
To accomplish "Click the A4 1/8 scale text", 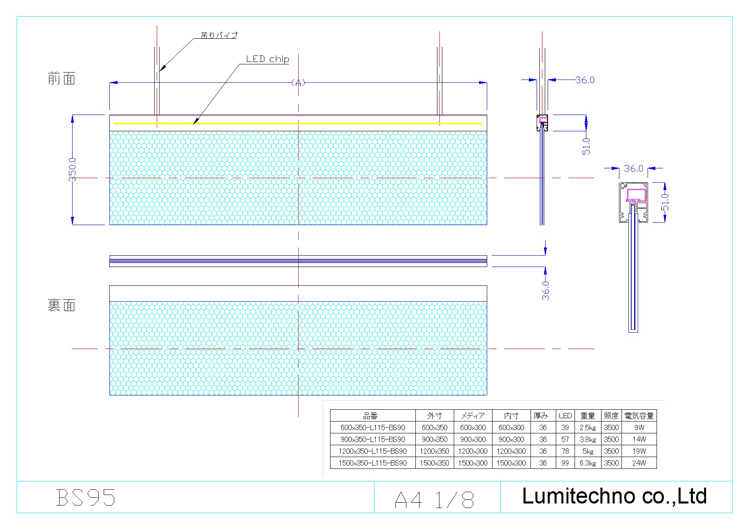I will click(433, 499).
